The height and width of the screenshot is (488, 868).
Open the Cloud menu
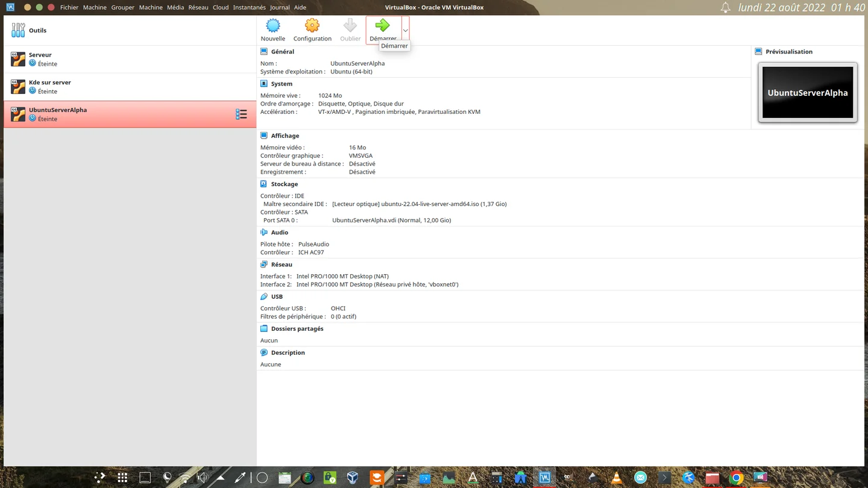tap(221, 7)
